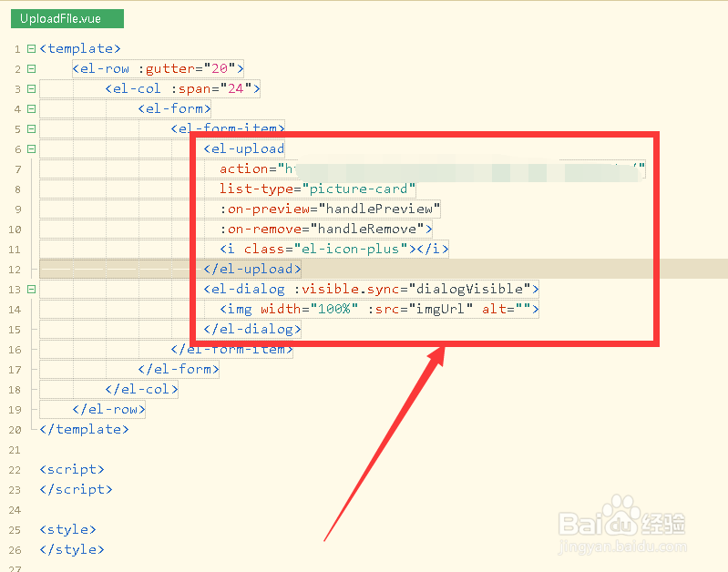Image resolution: width=728 pixels, height=572 pixels.
Task: Collapse the el-dialog fold on line 13
Action: (31, 290)
